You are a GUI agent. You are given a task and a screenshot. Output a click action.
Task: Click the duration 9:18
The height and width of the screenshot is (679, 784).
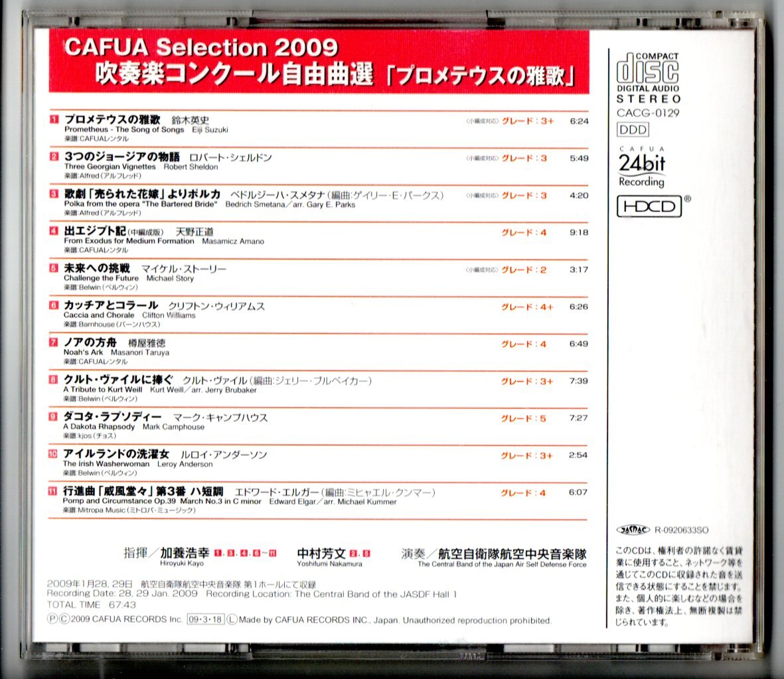(579, 232)
